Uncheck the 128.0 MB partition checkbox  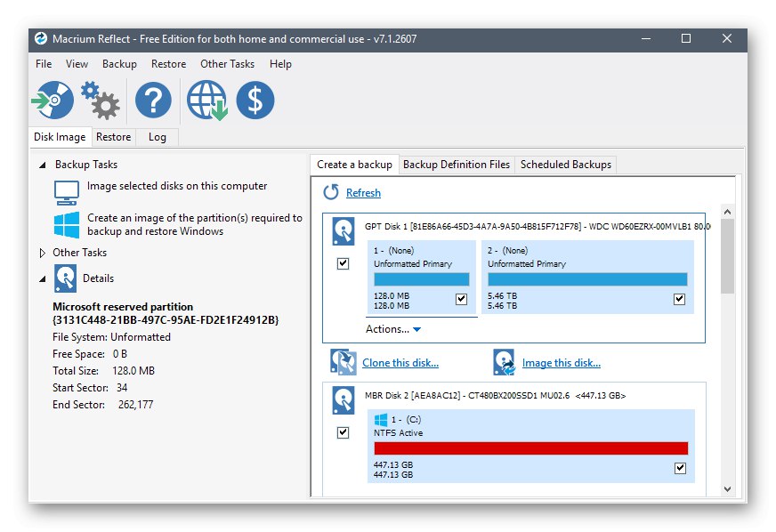pyautogui.click(x=461, y=299)
